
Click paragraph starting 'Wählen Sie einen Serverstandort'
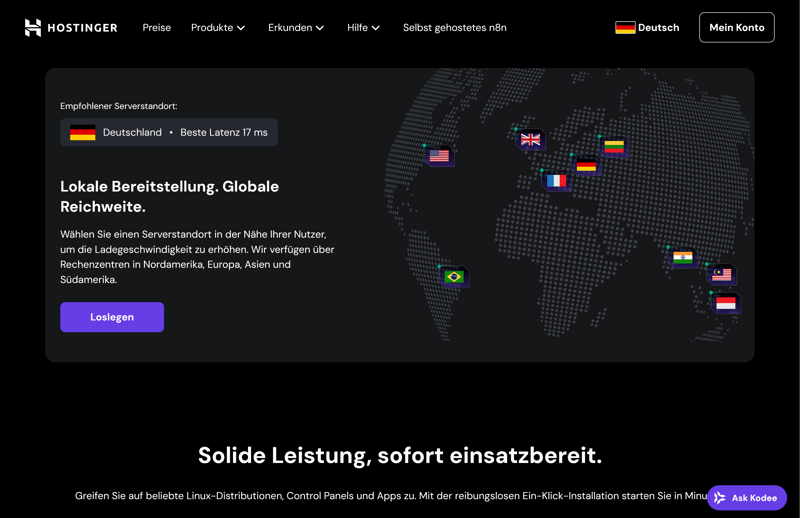[197, 257]
